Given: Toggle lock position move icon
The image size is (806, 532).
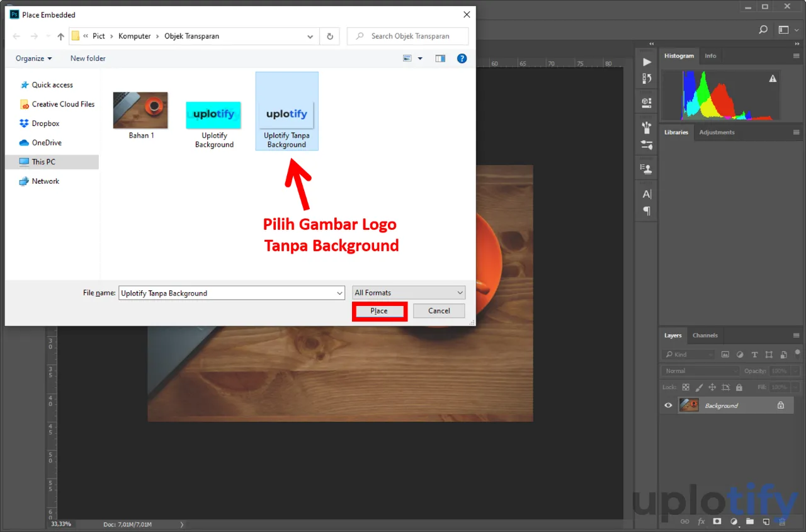Looking at the screenshot, I should tap(712, 387).
